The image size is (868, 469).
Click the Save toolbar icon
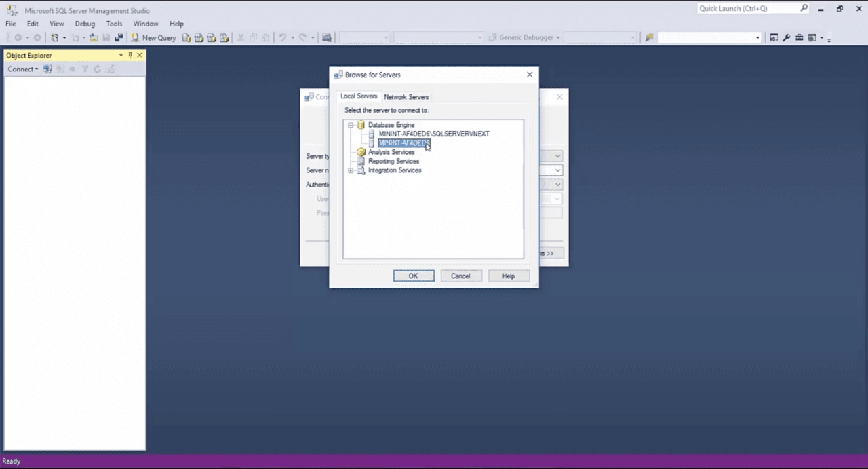point(106,38)
